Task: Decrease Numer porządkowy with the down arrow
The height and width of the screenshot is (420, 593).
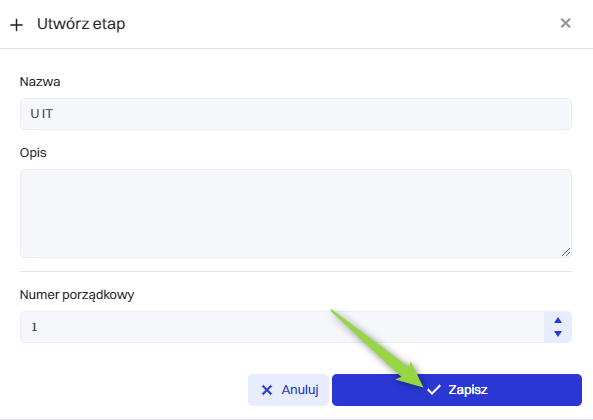Action: 558,333
